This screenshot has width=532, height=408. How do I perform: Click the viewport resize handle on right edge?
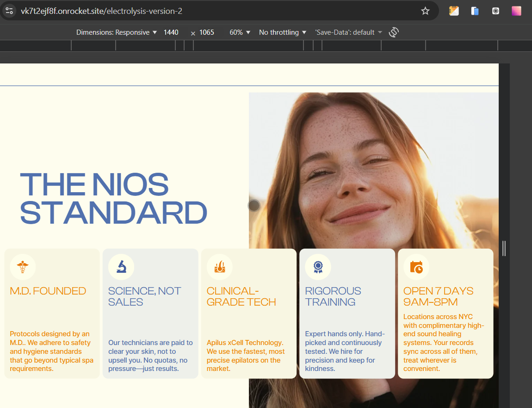[504, 249]
